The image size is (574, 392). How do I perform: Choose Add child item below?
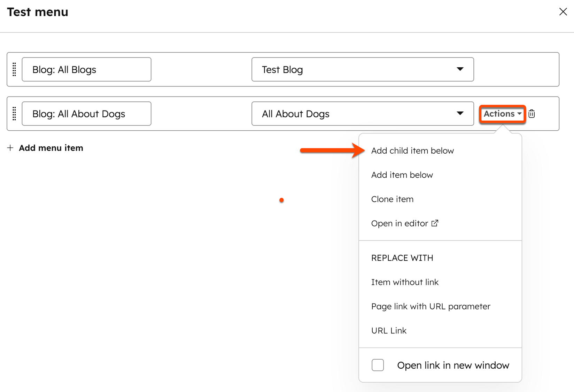tap(412, 151)
